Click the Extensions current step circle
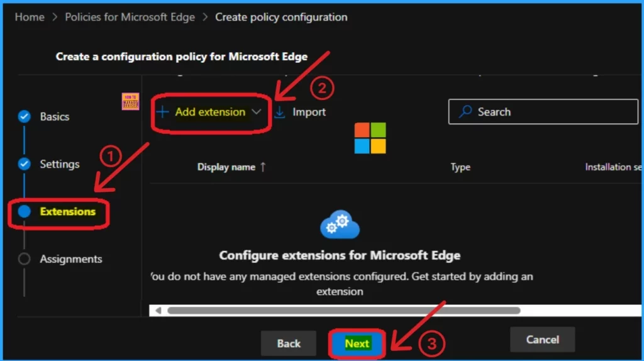This screenshot has height=361, width=644. coord(25,211)
